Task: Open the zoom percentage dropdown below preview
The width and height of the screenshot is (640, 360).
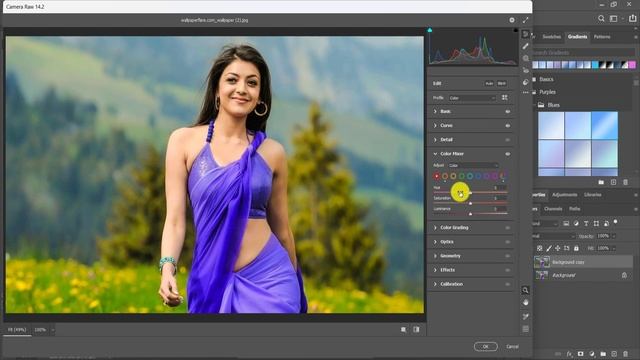Action: click(53, 330)
